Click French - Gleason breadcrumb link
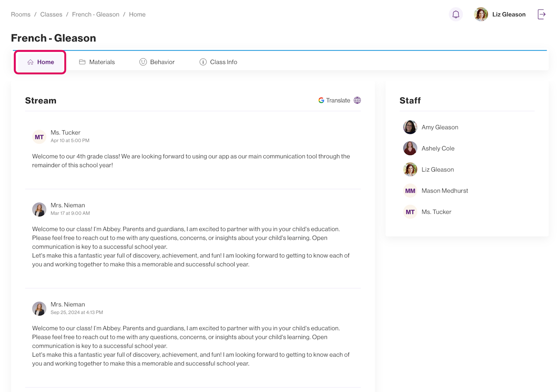 click(x=95, y=14)
